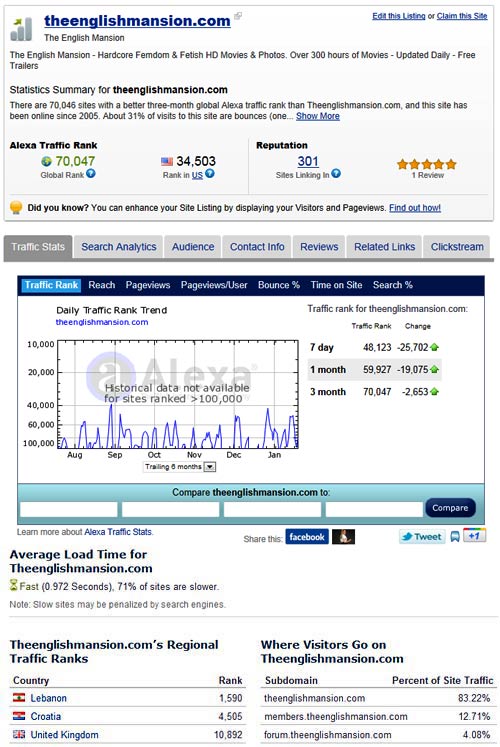
Task: Click the Google +1 button
Action: [x=474, y=535]
